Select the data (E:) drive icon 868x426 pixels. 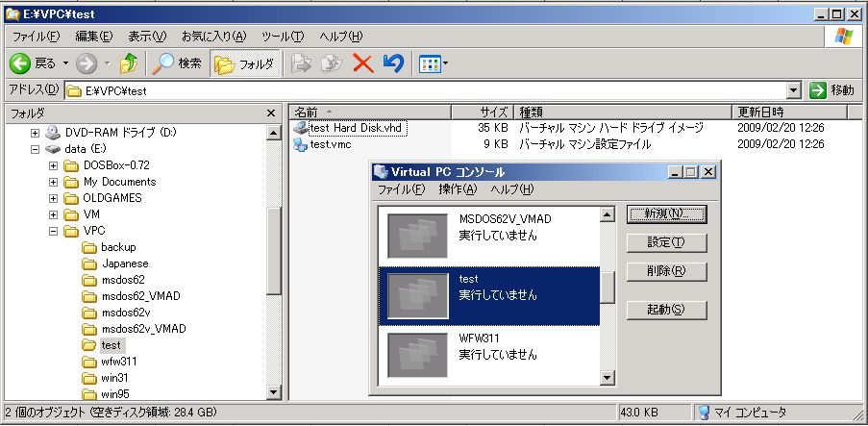[53, 149]
